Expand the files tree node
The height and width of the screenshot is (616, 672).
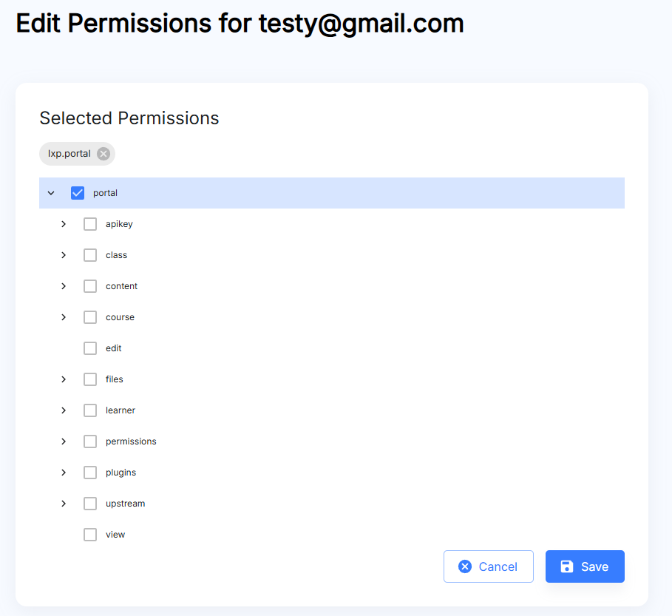pyautogui.click(x=64, y=379)
